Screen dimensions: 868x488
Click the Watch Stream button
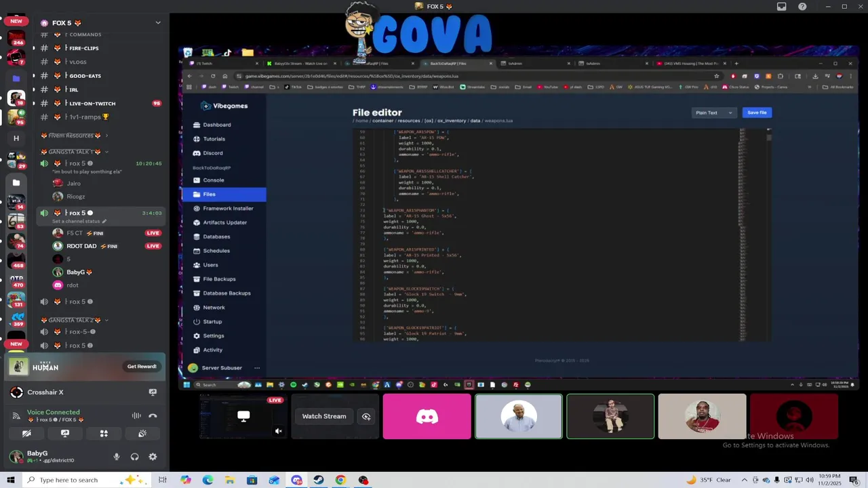tap(324, 416)
